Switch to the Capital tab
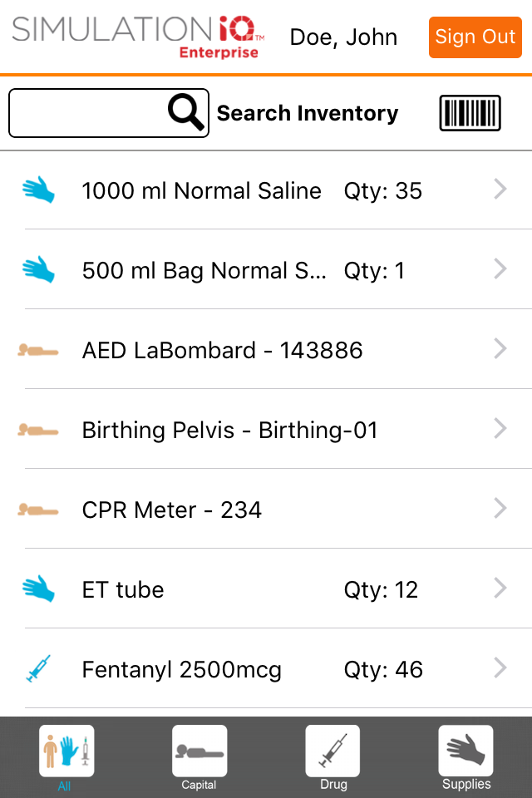532x798 pixels. [x=199, y=757]
